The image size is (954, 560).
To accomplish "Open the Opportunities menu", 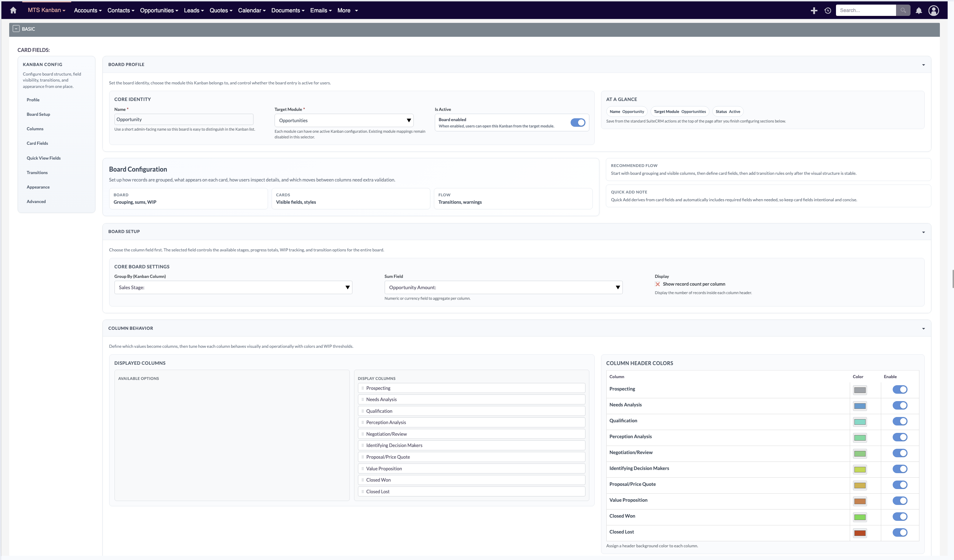I will point(159,11).
